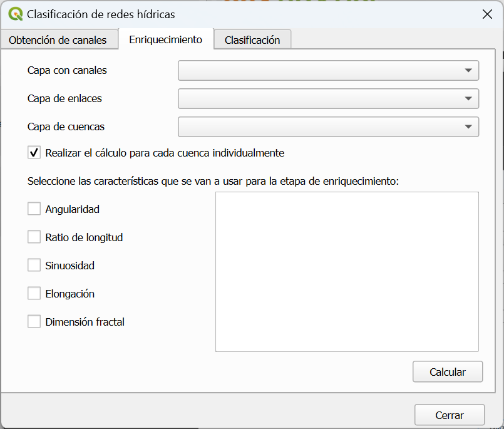Image resolution: width=504 pixels, height=429 pixels.
Task: Click the Capa de cuencas combo box field
Action: (313, 127)
